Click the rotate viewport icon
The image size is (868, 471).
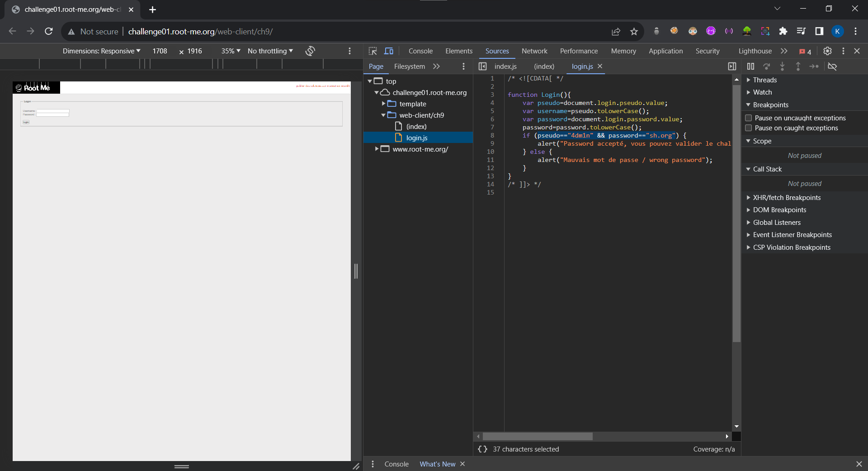pos(310,51)
